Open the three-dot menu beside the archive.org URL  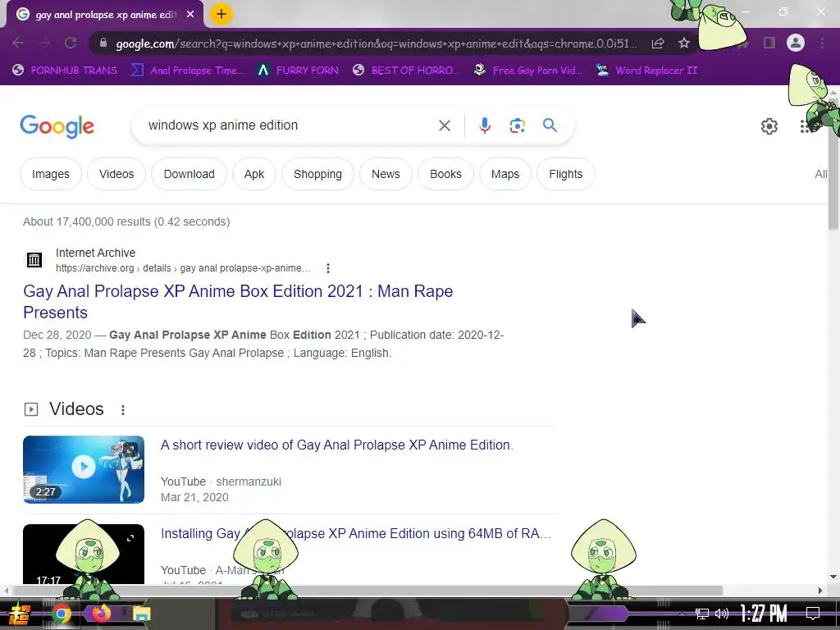pos(328,268)
